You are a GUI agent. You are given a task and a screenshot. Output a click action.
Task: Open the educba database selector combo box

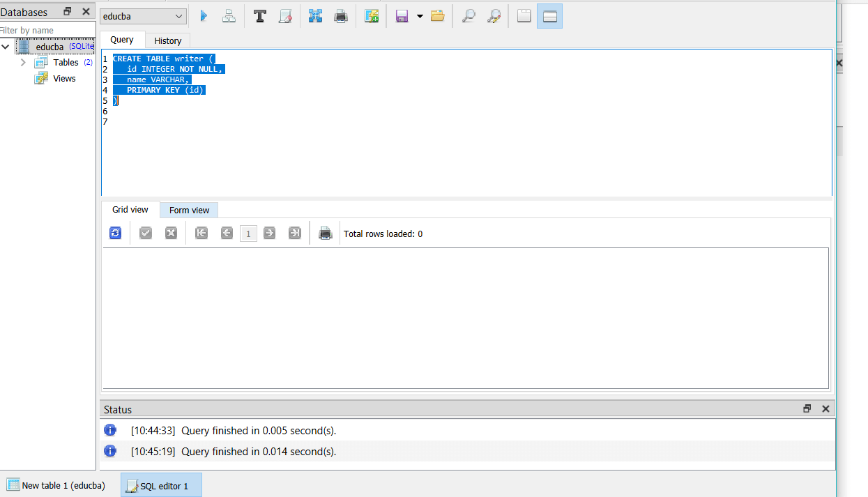click(x=143, y=16)
